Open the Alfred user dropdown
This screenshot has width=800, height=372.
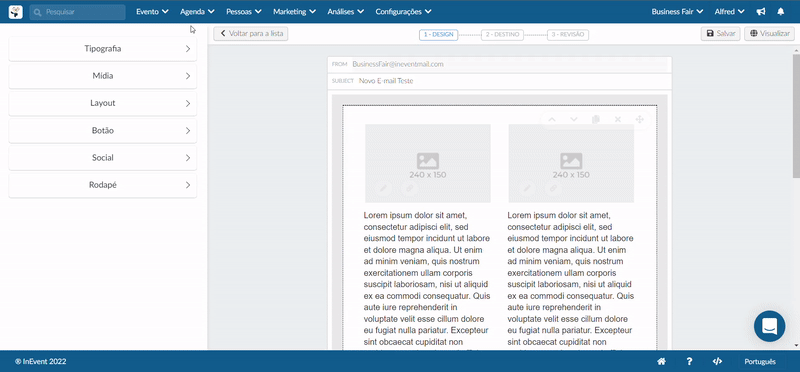[x=729, y=12]
